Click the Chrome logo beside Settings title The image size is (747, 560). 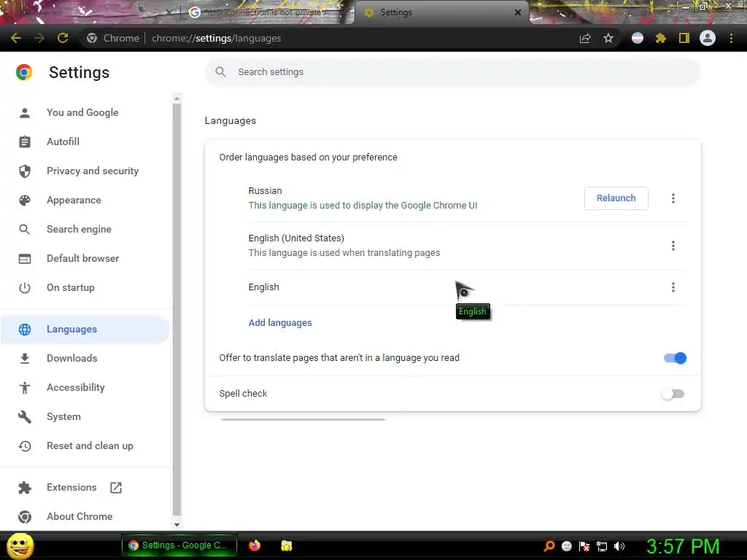tap(24, 72)
